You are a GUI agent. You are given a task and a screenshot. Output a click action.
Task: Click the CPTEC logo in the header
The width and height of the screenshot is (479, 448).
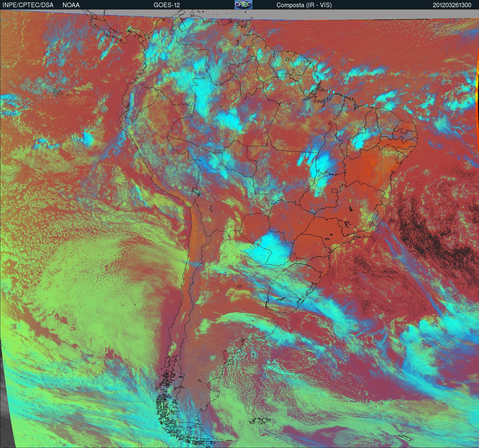coord(243,5)
